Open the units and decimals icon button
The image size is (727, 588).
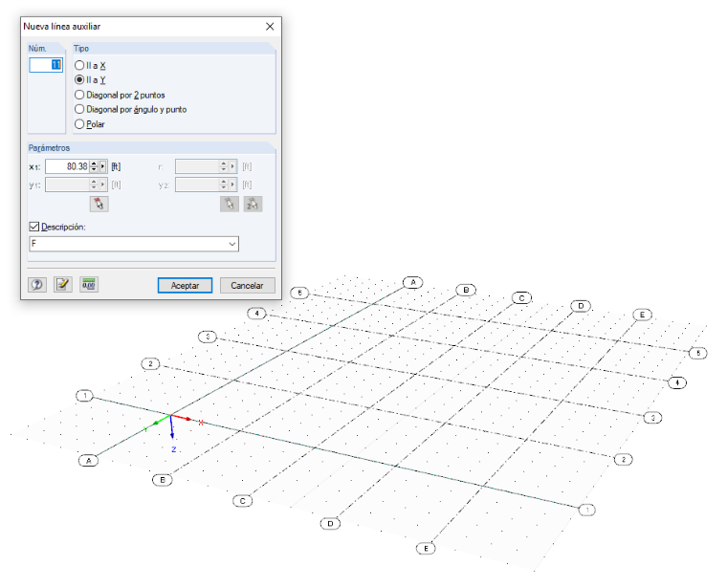point(89,285)
